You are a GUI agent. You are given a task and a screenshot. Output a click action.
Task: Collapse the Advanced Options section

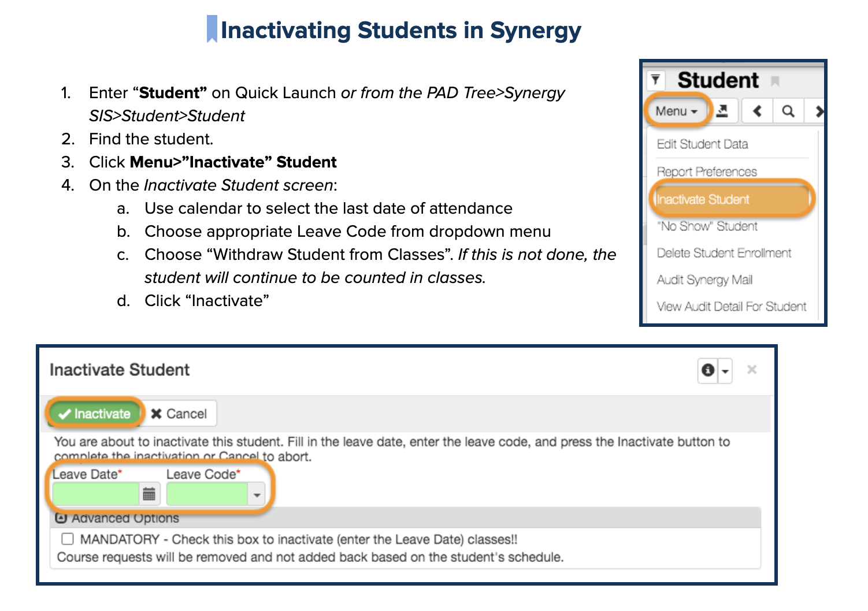[x=60, y=518]
